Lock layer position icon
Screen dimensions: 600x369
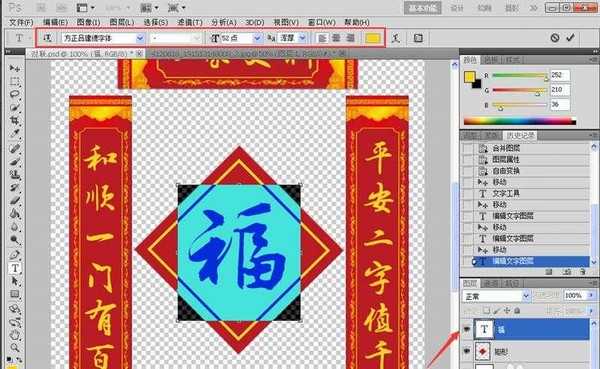(507, 311)
